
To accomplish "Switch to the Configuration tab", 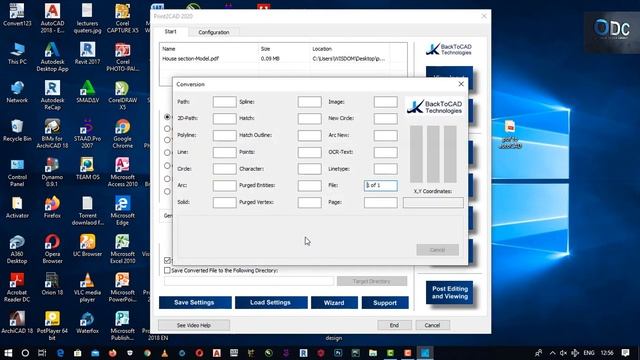I will pyautogui.click(x=213, y=32).
